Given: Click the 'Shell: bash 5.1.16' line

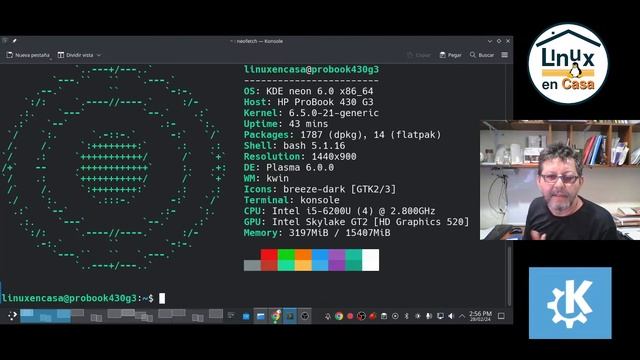Looking at the screenshot, I should (295, 146).
